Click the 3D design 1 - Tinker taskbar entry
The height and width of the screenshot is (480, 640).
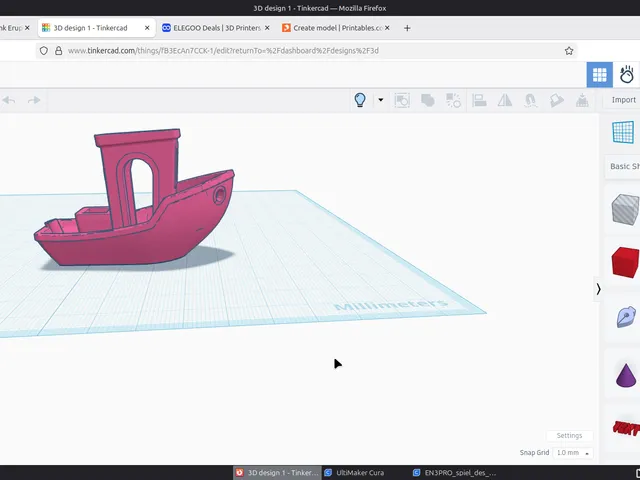pos(277,473)
